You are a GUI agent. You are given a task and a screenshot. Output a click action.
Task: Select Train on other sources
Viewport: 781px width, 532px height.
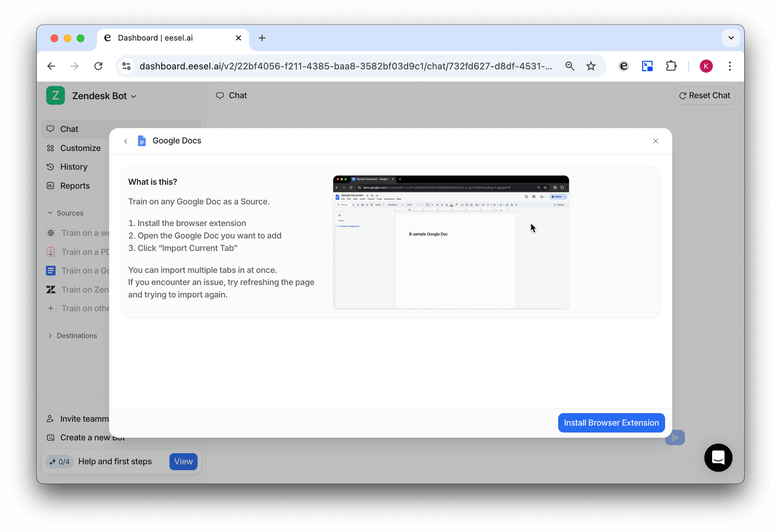pyautogui.click(x=78, y=308)
